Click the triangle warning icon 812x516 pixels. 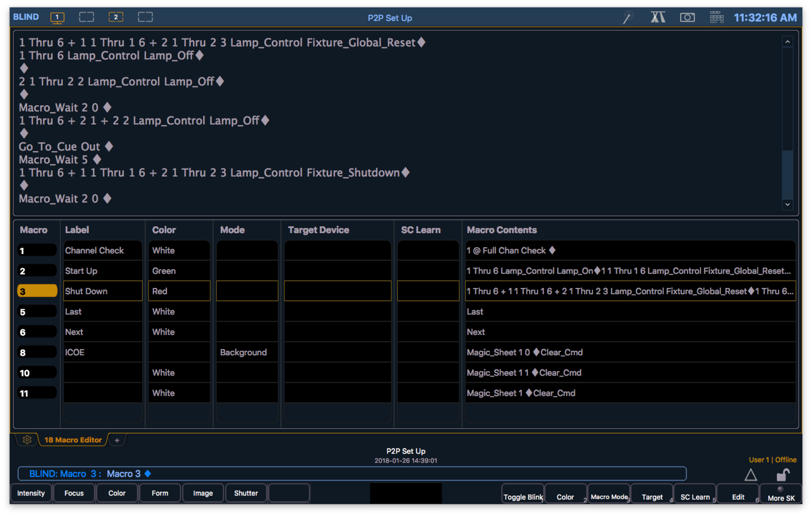click(750, 475)
